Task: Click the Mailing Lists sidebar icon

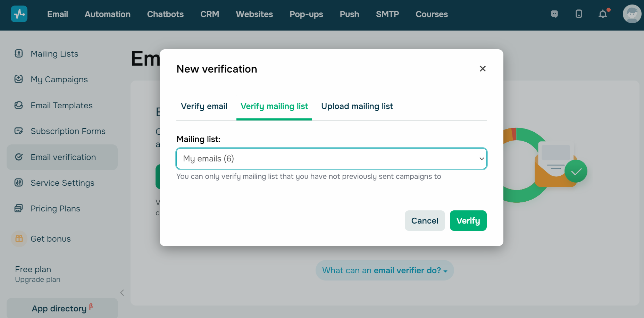Action: [19, 53]
